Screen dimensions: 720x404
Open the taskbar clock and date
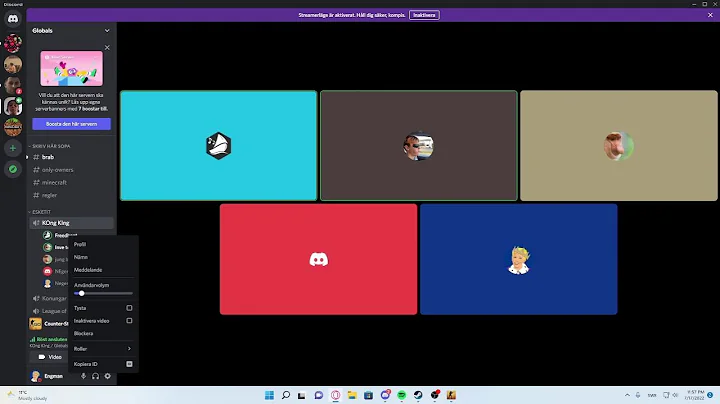[x=695, y=395]
